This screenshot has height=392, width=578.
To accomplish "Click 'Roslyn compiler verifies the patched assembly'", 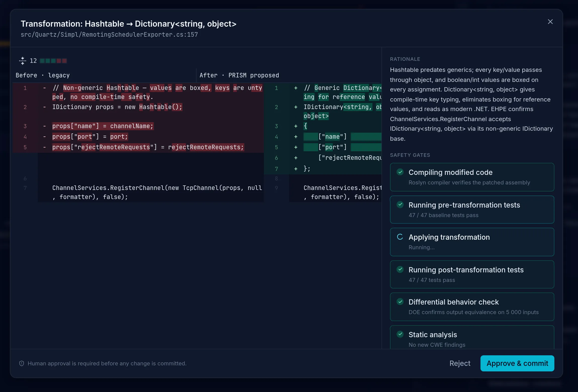I will pyautogui.click(x=469, y=183).
